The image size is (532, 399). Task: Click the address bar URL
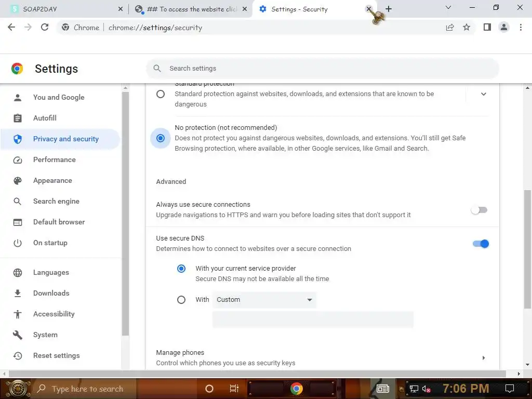pyautogui.click(x=155, y=28)
